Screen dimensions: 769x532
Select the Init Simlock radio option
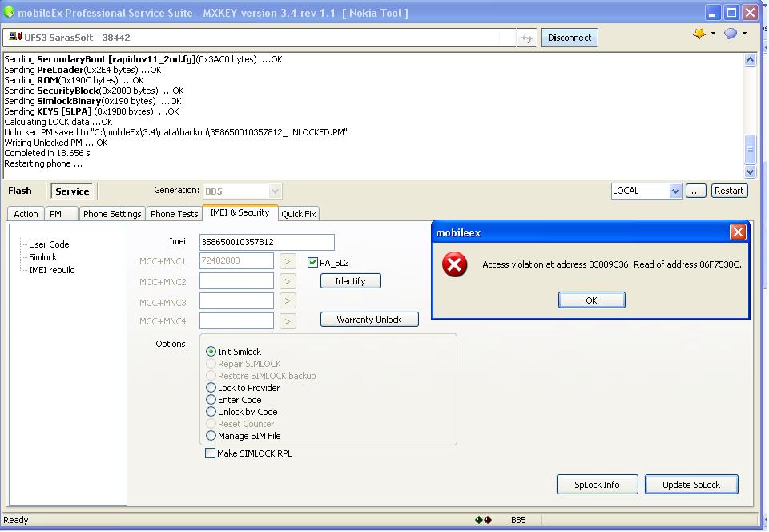211,352
